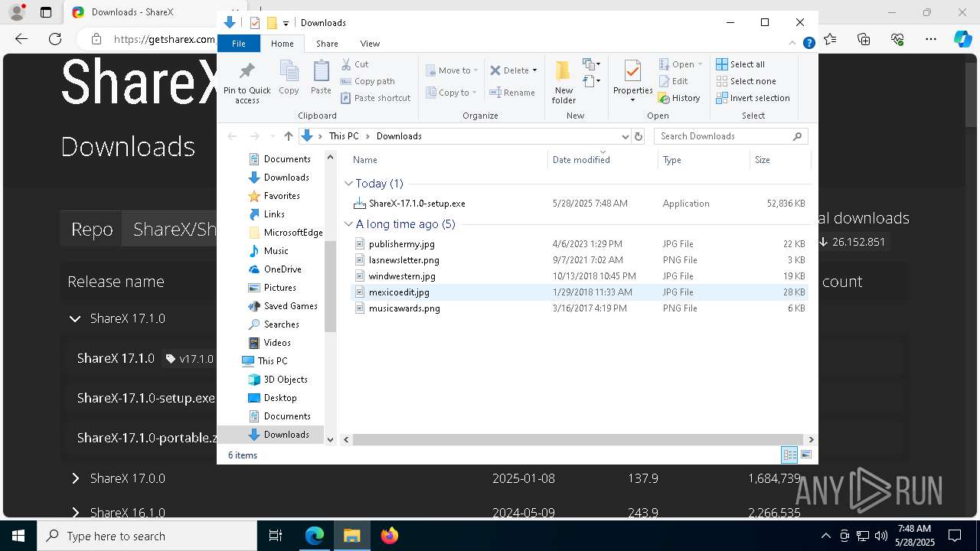Open the Delete options arrow
Screen dimensions: 980x551
(534, 70)
